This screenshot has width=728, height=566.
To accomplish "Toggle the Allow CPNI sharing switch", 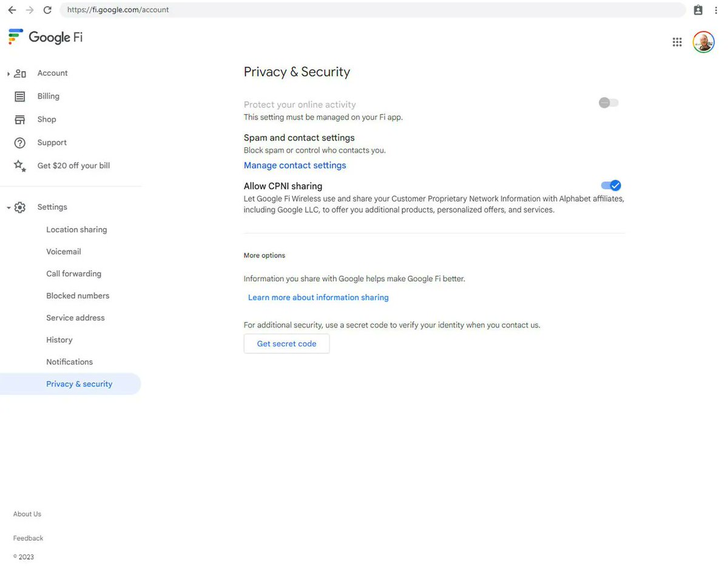I will coord(611,186).
